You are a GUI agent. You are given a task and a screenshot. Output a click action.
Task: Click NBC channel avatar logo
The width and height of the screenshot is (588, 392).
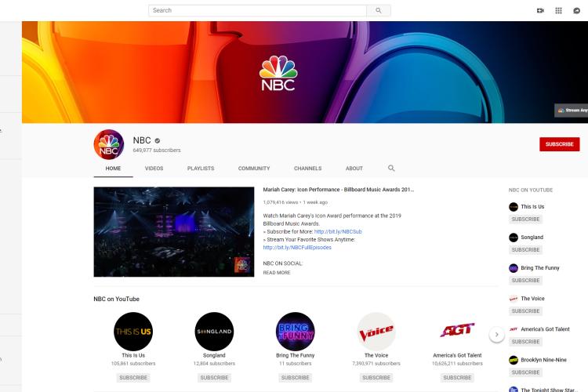click(x=109, y=144)
